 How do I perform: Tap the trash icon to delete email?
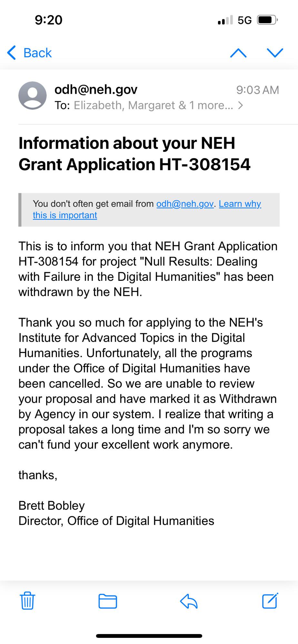coord(27,601)
